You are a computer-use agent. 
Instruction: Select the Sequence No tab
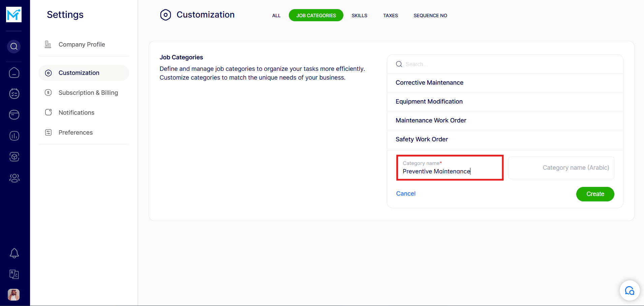click(430, 16)
